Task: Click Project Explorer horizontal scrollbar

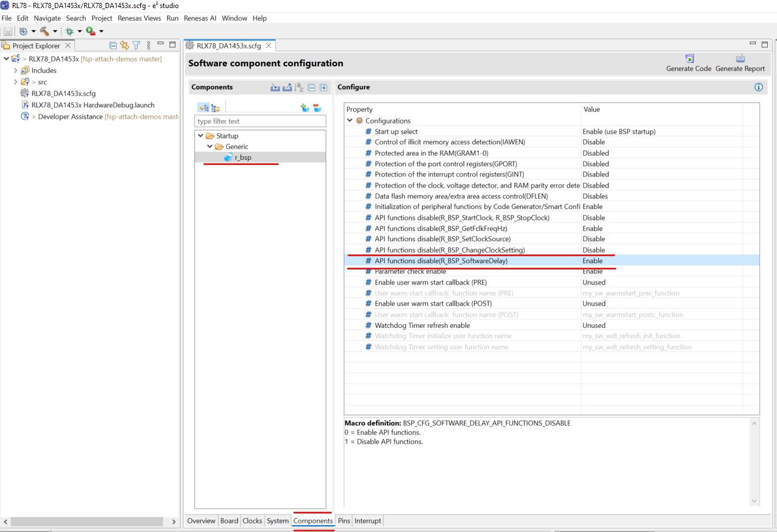Action: pos(87,522)
